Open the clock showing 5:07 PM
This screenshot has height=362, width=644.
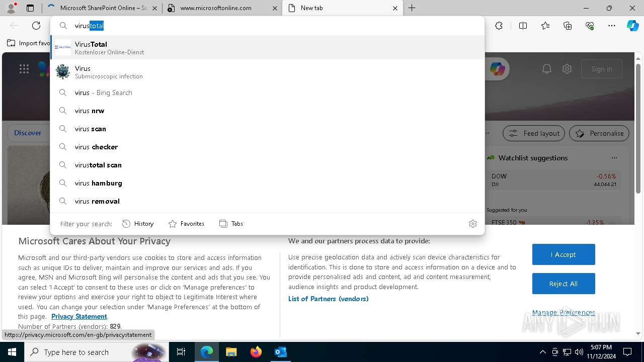point(601,352)
